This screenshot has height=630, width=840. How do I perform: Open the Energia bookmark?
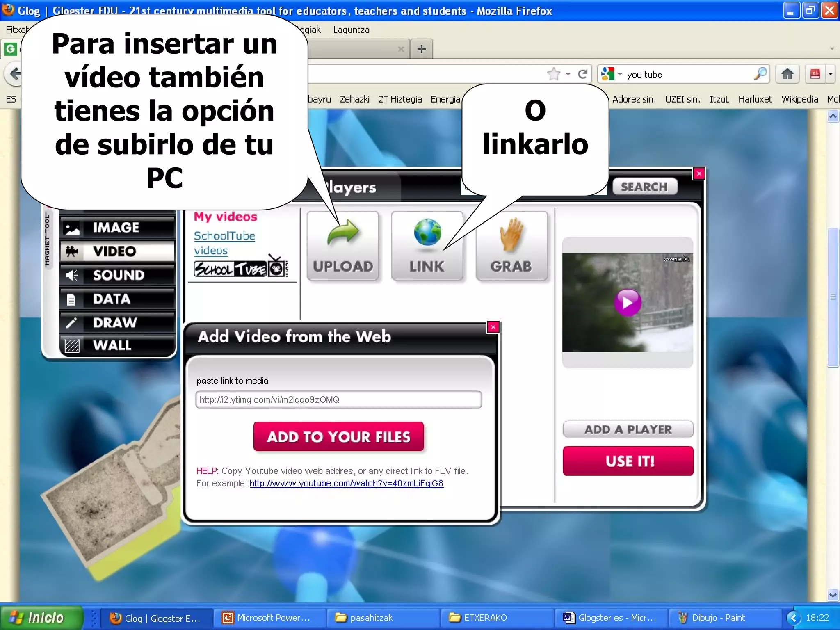coord(445,99)
